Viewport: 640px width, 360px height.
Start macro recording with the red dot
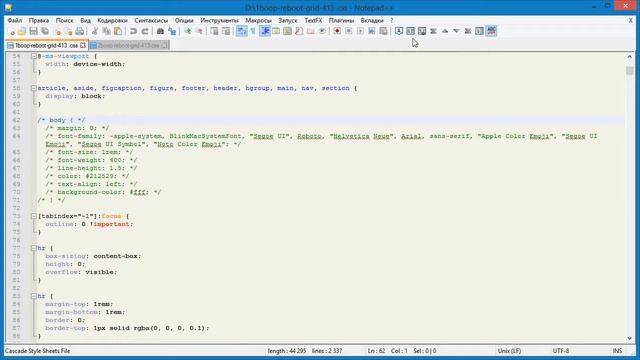point(337,31)
